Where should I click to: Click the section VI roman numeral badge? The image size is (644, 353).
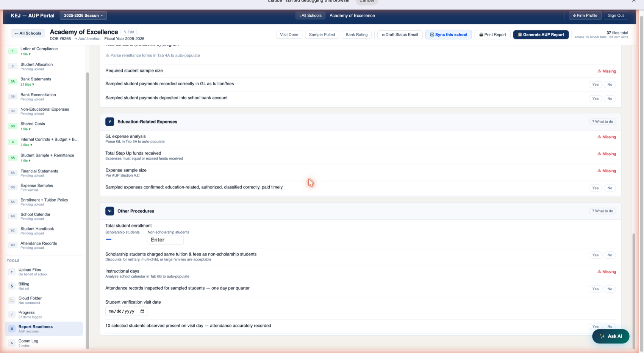point(109,211)
